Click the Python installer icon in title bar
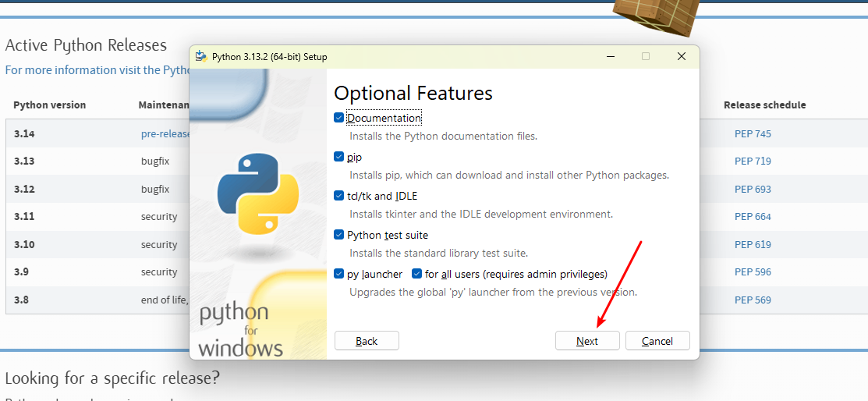This screenshot has width=868, height=401. pos(201,57)
